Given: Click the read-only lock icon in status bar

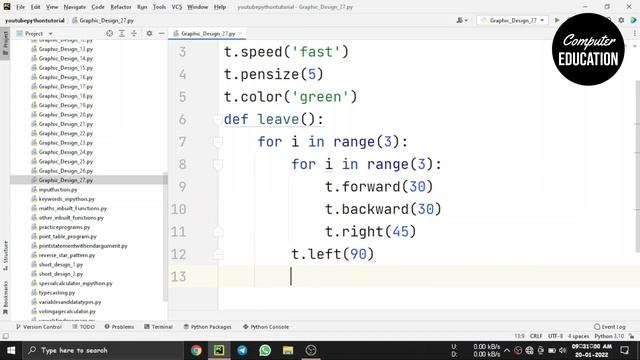Looking at the screenshot, I should [x=631, y=336].
